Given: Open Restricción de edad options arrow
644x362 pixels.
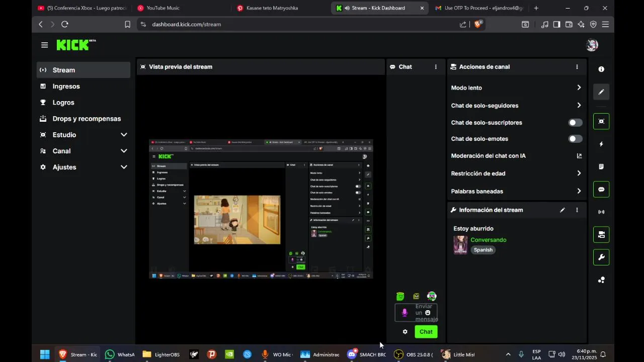Looking at the screenshot, I should click(579, 173).
